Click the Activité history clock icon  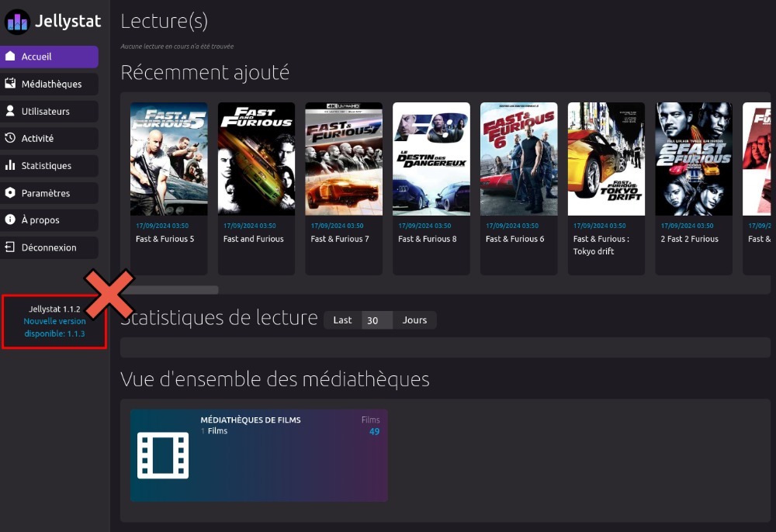[x=10, y=138]
